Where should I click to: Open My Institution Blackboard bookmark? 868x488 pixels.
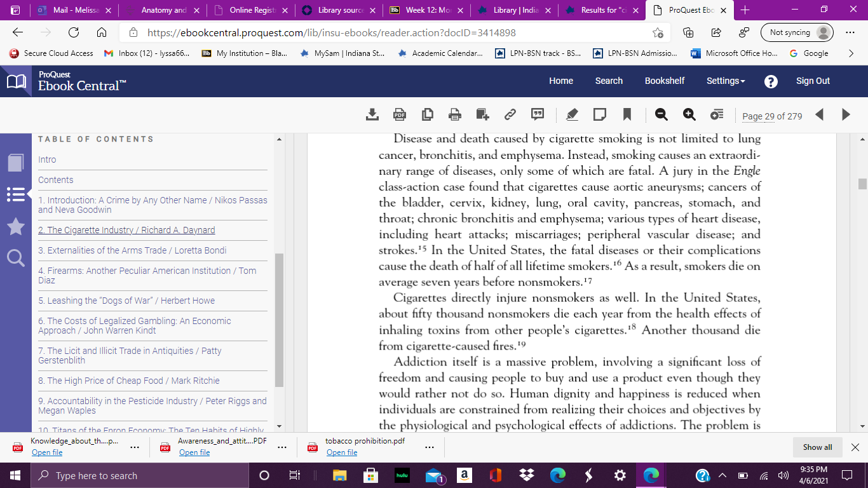244,53
